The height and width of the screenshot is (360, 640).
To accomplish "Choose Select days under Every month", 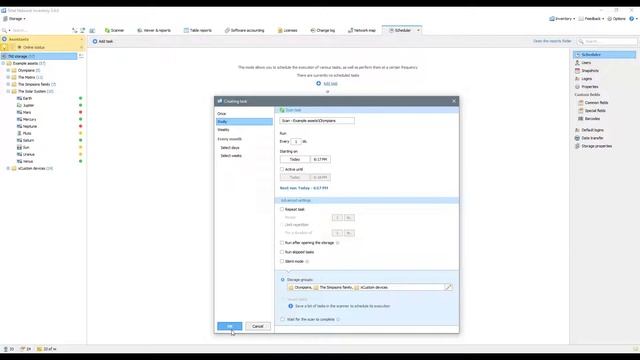I will coord(230,148).
